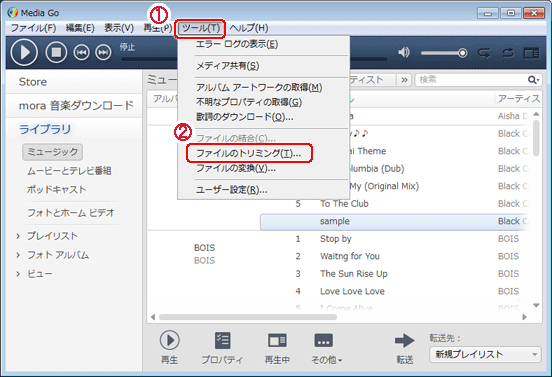Expand the プレイリスト tree node

(x=18, y=236)
